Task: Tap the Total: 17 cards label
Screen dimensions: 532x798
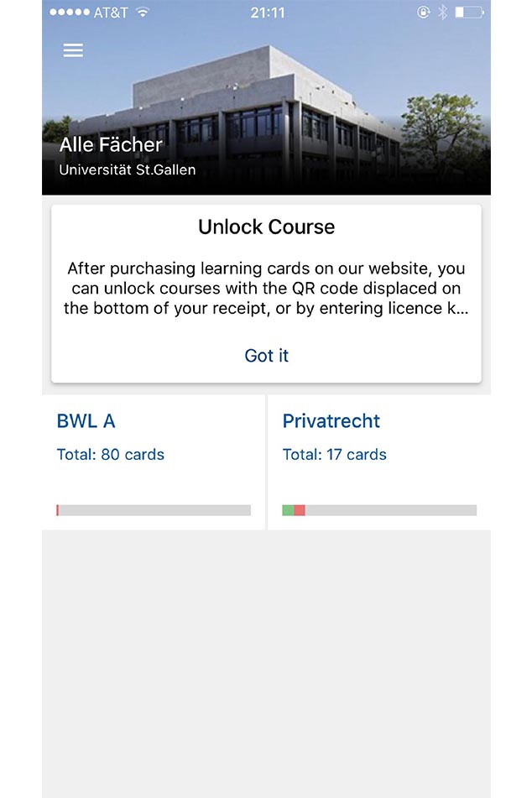Action: coord(334,455)
